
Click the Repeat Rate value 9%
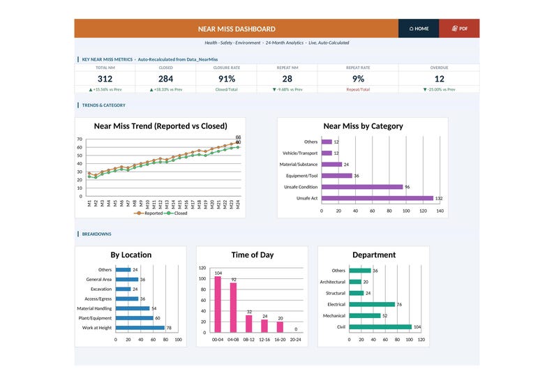(358, 79)
